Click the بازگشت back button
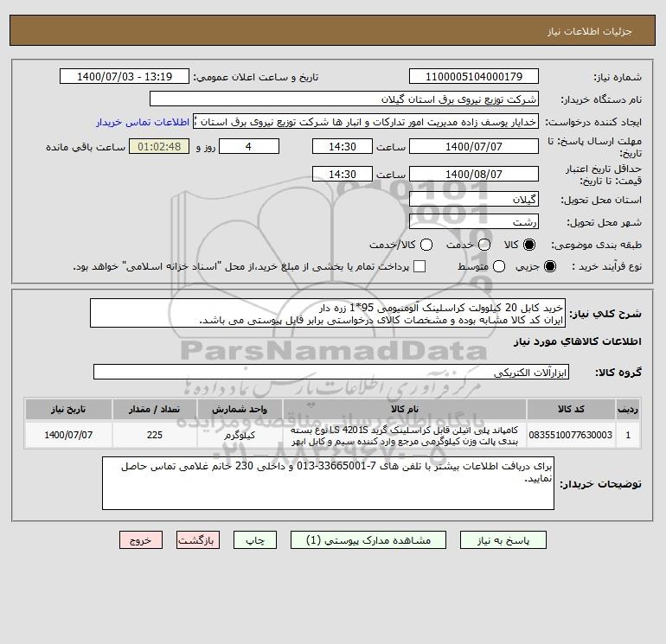Screen dimensions: 666x644 coord(198,540)
